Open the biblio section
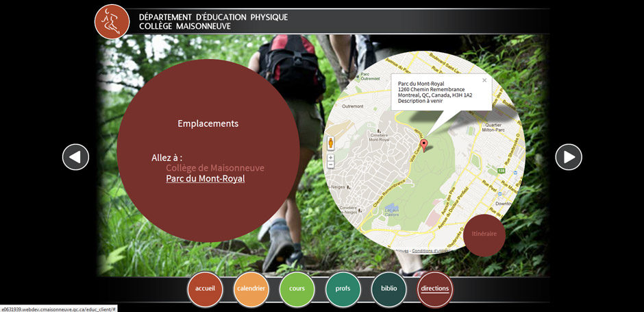The height and width of the screenshot is (312, 644). (x=389, y=289)
